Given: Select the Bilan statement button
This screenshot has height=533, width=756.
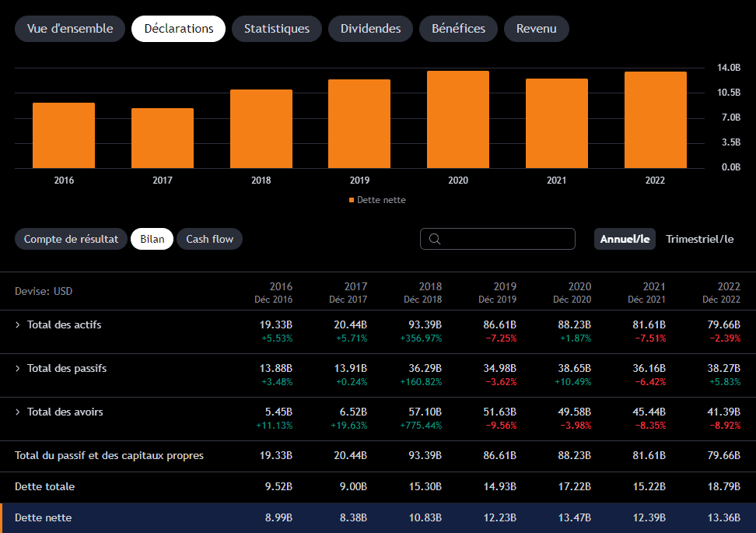Looking at the screenshot, I should tap(152, 239).
